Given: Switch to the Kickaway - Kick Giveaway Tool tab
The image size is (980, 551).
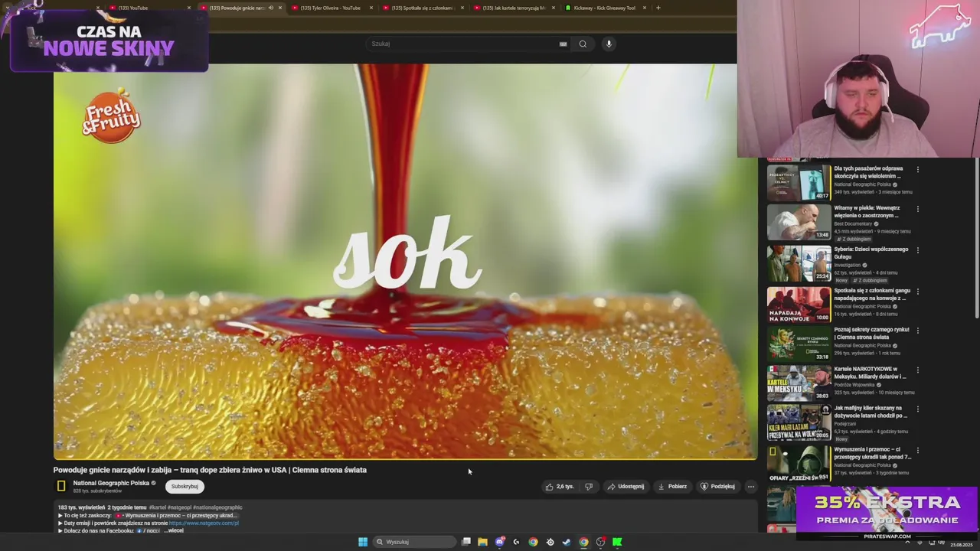Looking at the screenshot, I should 604,8.
